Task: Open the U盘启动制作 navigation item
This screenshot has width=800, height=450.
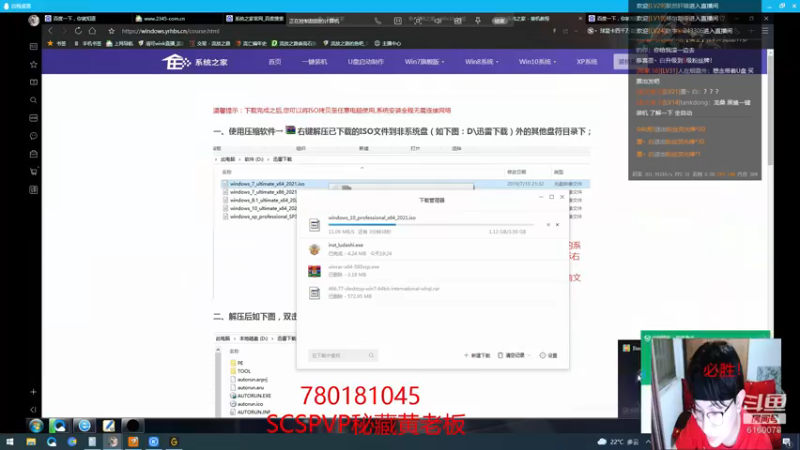Action: click(x=366, y=62)
